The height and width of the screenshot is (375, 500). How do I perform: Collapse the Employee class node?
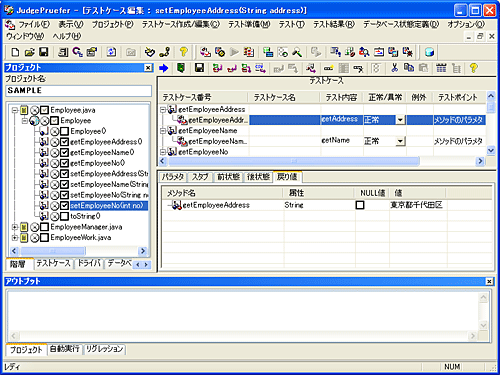pos(24,120)
